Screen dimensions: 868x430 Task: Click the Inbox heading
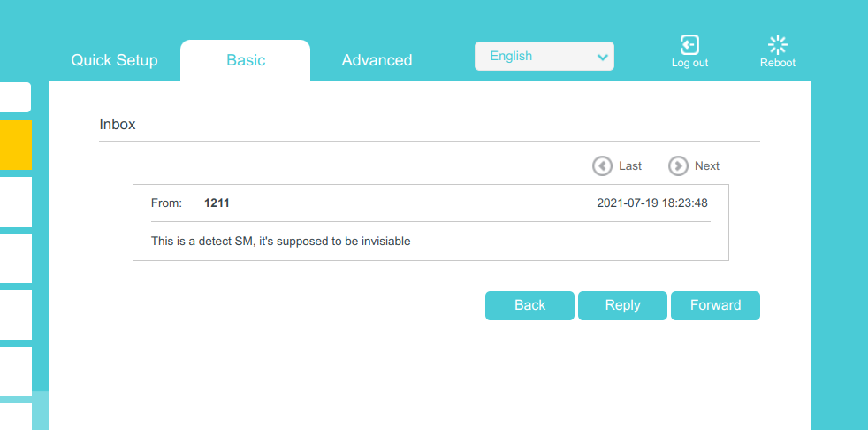tap(118, 124)
